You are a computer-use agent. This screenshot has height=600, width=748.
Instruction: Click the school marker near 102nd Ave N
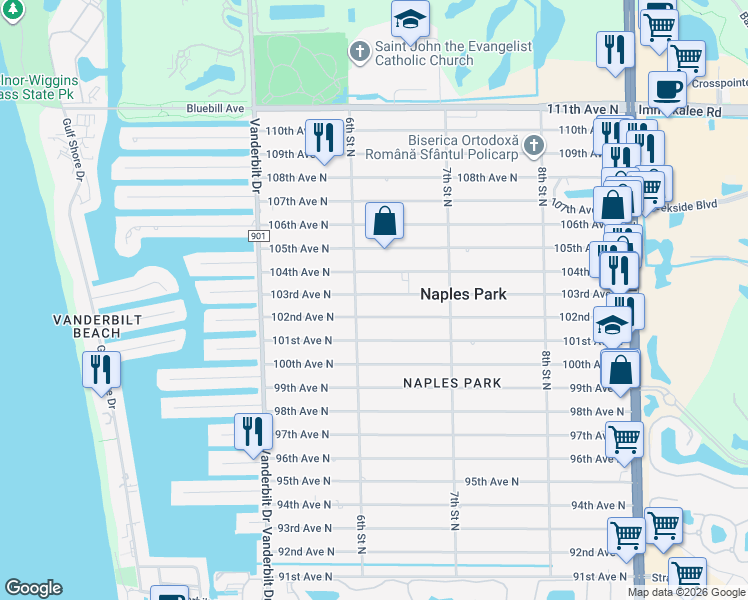(613, 327)
